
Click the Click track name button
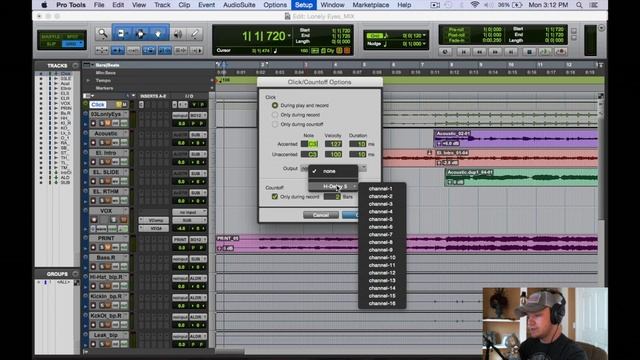(98, 105)
